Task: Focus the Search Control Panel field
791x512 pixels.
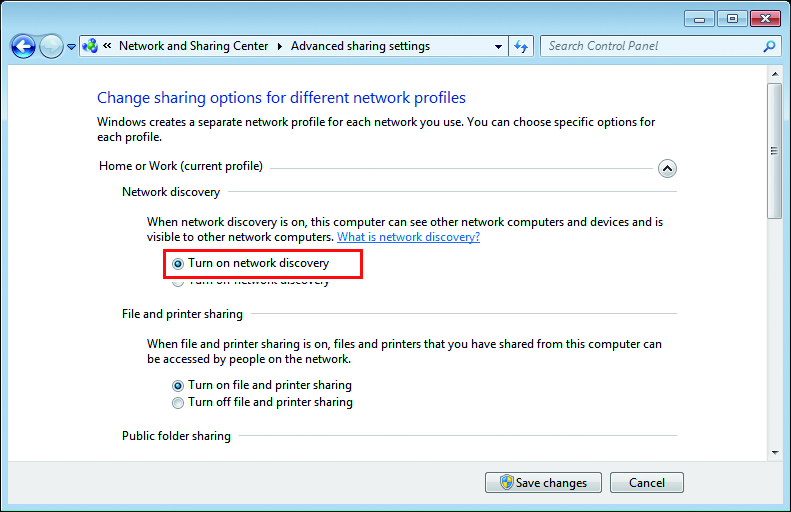Action: (x=660, y=46)
